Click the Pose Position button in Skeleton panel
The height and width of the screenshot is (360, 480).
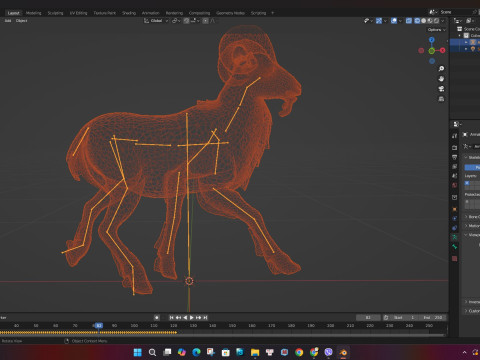click(x=473, y=167)
